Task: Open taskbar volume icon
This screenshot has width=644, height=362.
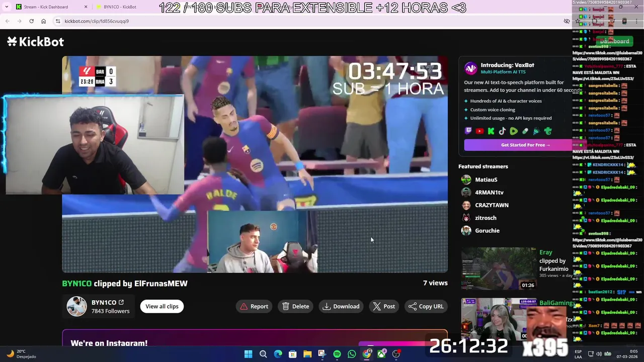Action: [x=599, y=354]
